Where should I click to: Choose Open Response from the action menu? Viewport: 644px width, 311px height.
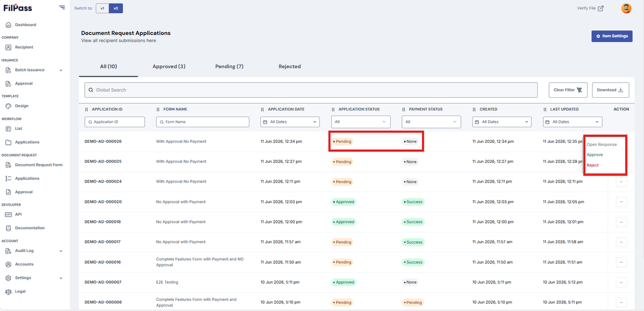(x=602, y=144)
